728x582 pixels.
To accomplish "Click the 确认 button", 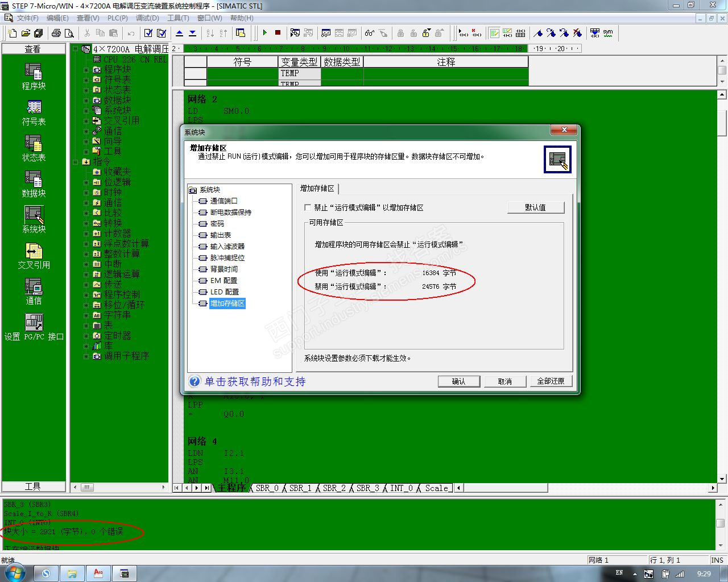I will pyautogui.click(x=459, y=381).
